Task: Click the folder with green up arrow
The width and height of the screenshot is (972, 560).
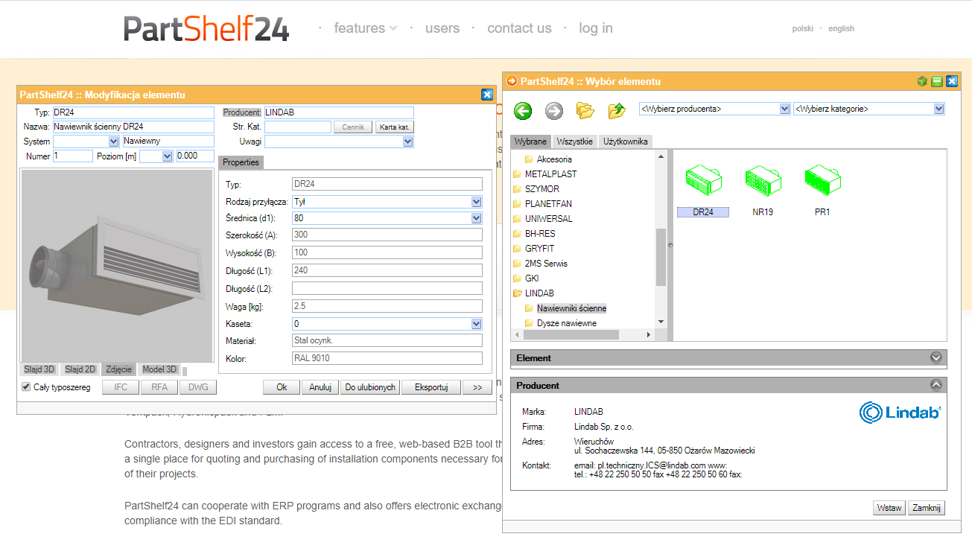Action: click(617, 111)
